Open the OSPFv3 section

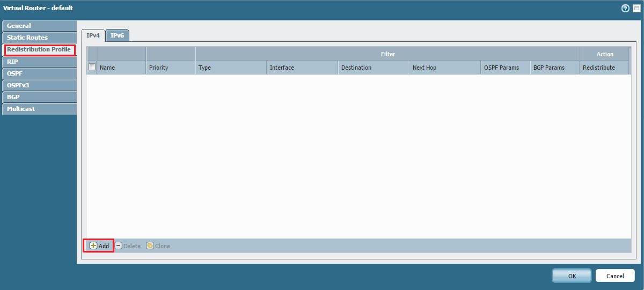tap(39, 85)
